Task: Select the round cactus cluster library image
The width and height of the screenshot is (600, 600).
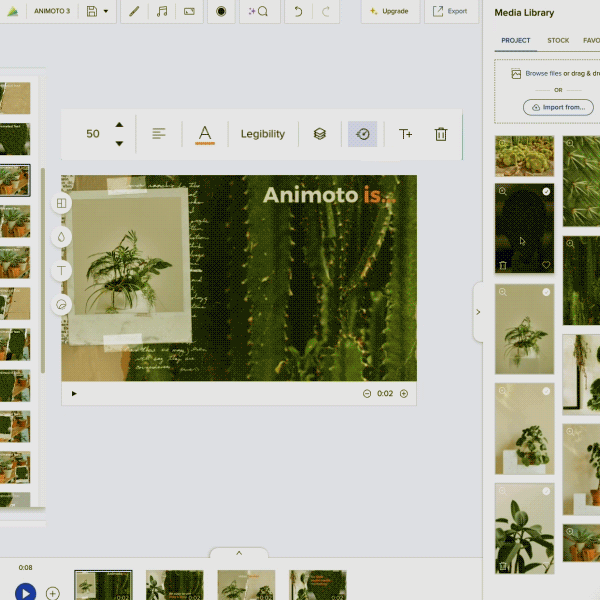Action: pos(524,156)
